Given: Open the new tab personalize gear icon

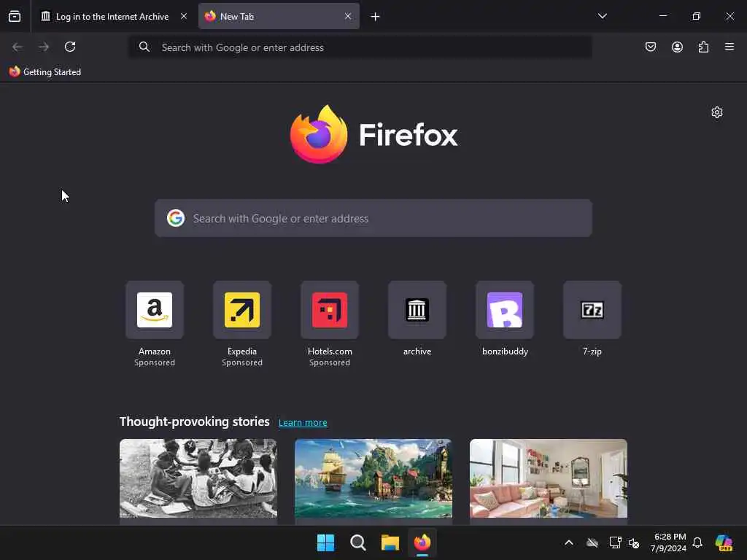Looking at the screenshot, I should (717, 112).
